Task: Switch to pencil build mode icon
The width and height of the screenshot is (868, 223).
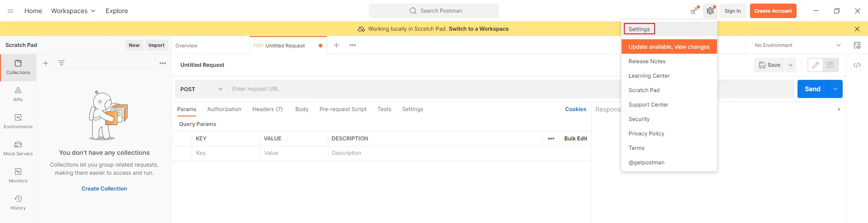Action: [x=816, y=65]
